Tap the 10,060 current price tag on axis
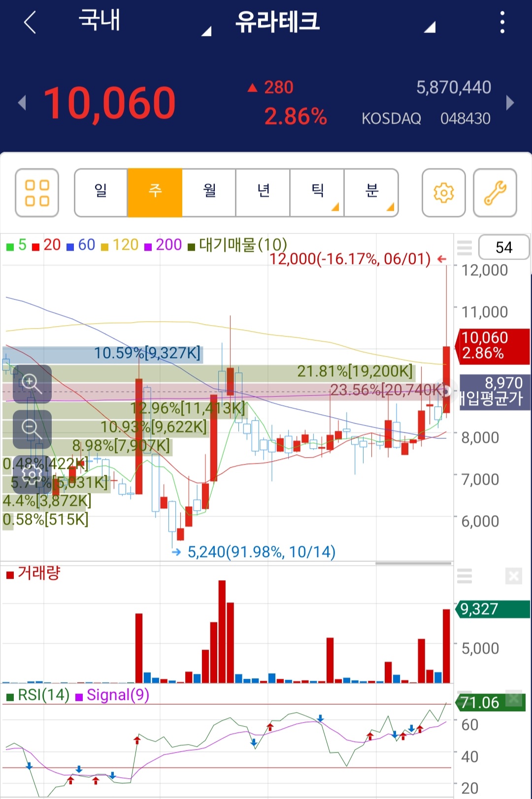 (493, 346)
